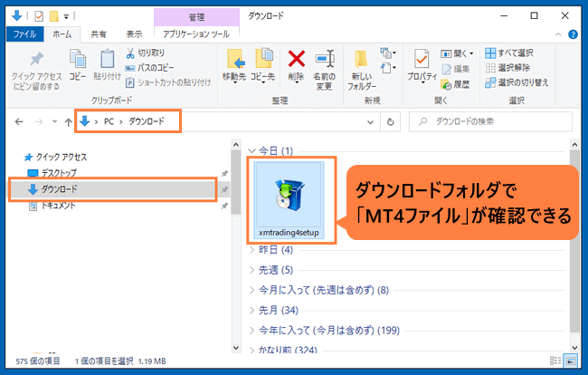Select Desktop (デスクトップ) in navigation pane
Screen dimensions: 588x375
[x=52, y=173]
